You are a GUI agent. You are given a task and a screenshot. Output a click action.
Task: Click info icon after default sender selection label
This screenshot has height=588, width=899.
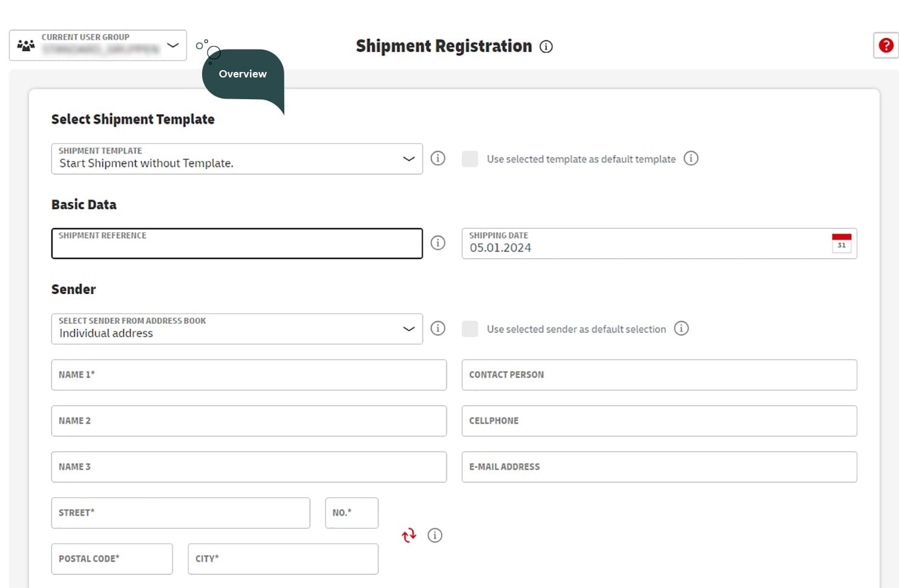pyautogui.click(x=681, y=328)
